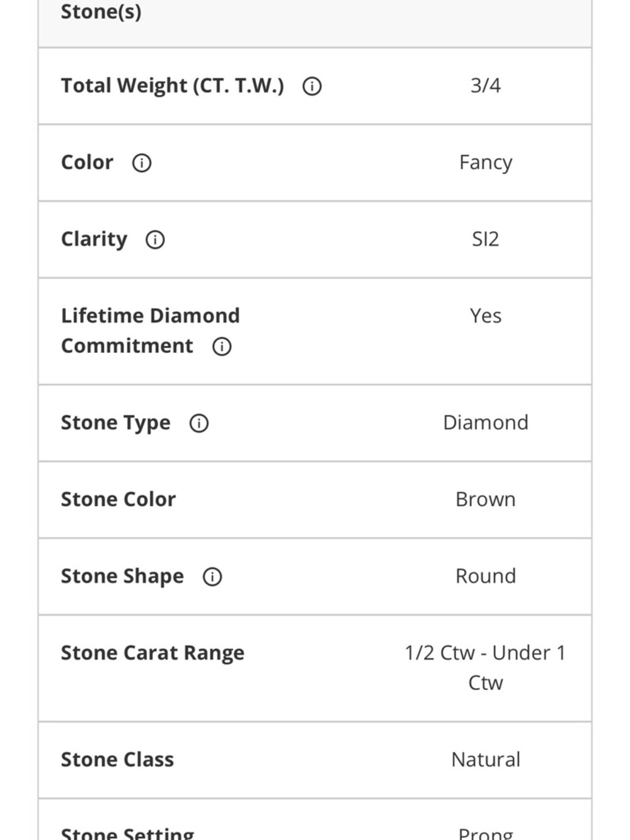Click the Round stone shape value
The height and width of the screenshot is (840, 630).
click(x=485, y=577)
